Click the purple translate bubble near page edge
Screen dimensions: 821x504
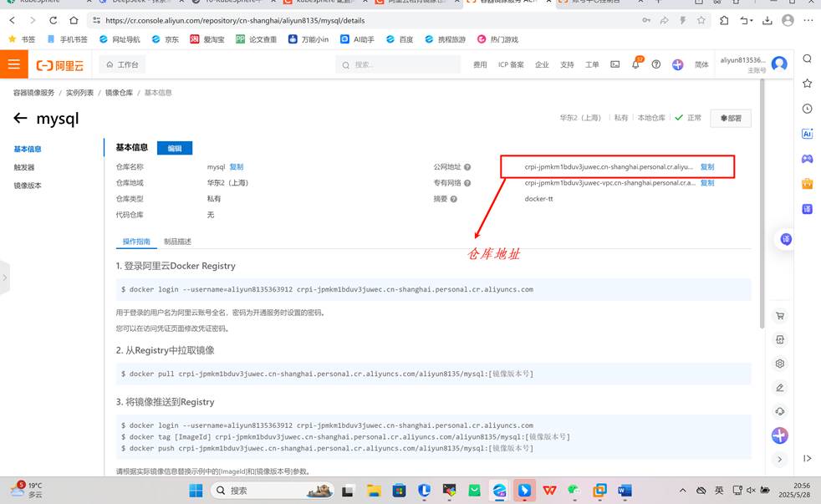[x=785, y=239]
